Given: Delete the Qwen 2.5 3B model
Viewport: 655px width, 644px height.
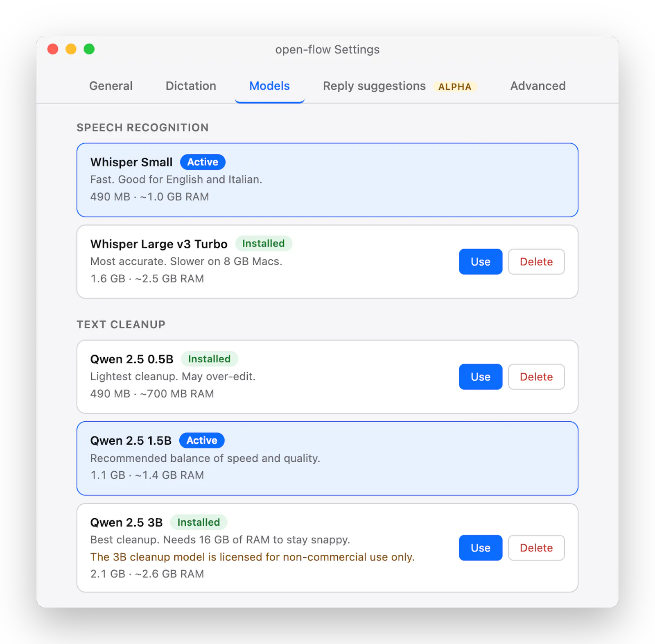Looking at the screenshot, I should (536, 548).
